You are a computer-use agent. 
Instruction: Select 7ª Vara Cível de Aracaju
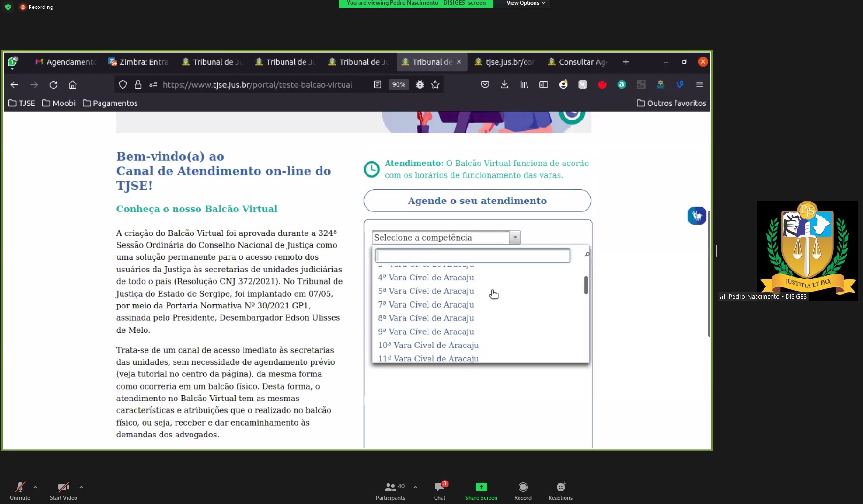point(426,305)
